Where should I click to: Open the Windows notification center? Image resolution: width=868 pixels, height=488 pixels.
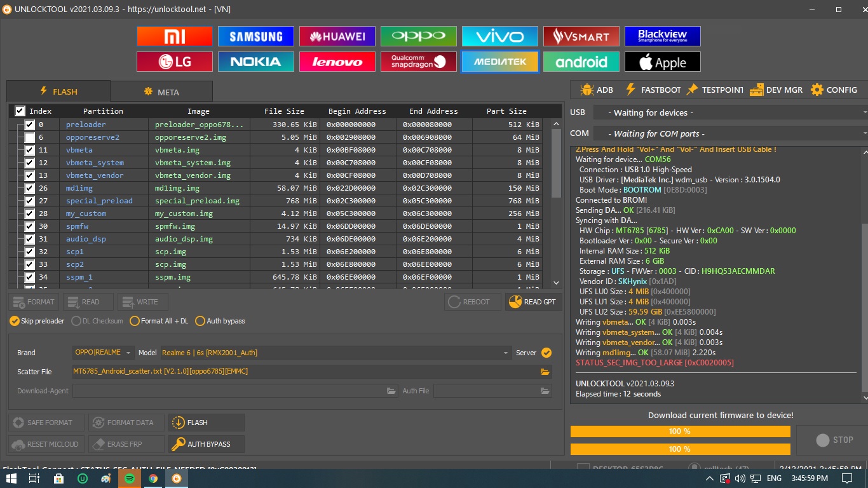tap(848, 478)
